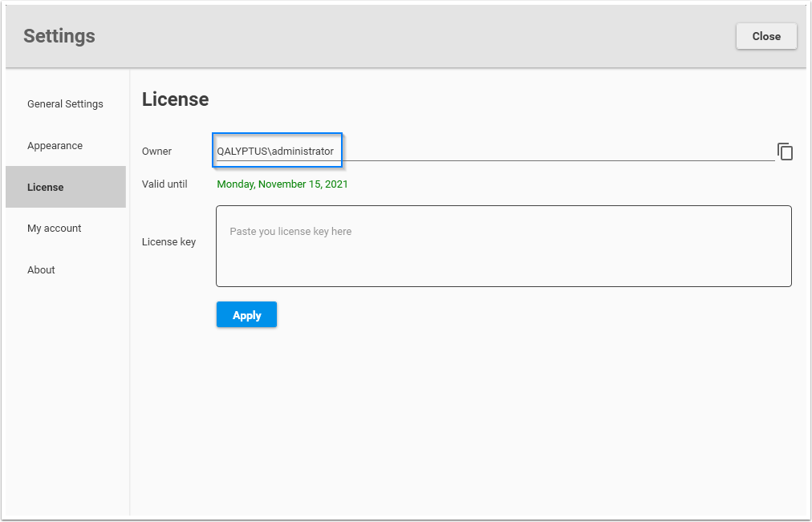This screenshot has height=522, width=812.
Task: Focus the Paste you license key placeholder box
Action: (x=503, y=245)
